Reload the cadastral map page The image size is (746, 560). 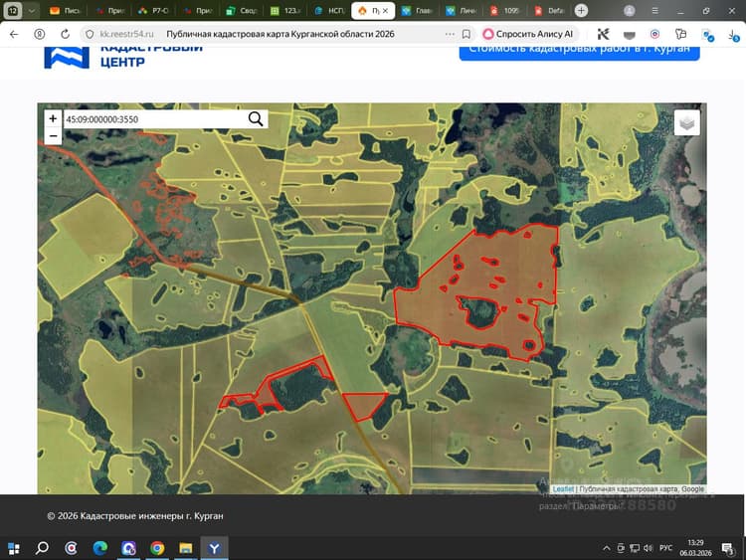click(x=66, y=34)
